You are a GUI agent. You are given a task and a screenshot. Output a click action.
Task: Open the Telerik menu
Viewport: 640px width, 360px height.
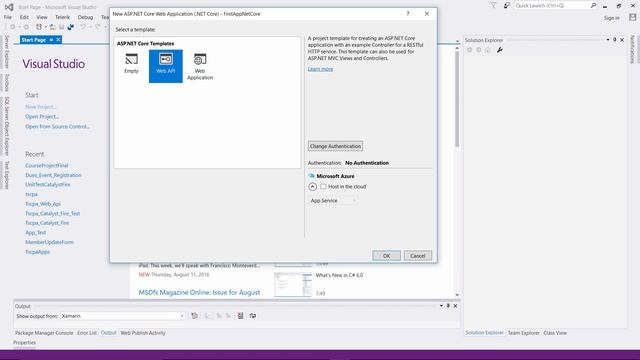[x=62, y=17]
